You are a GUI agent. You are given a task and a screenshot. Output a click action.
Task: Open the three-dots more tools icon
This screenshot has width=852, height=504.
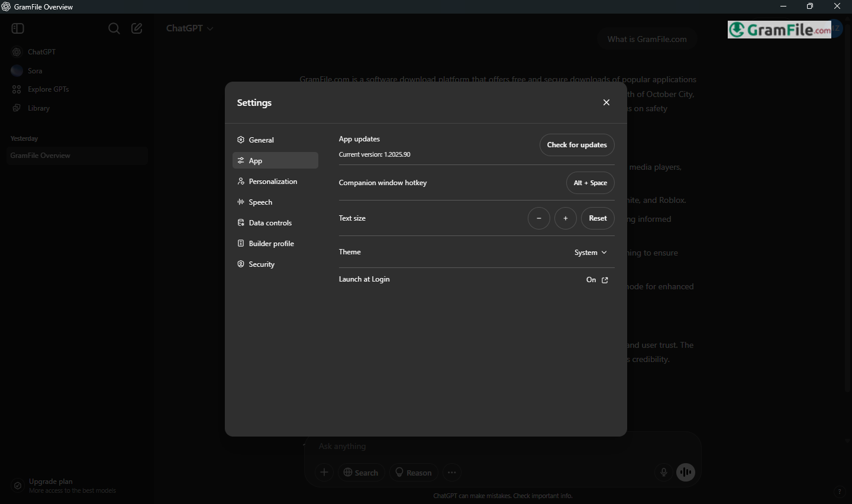pyautogui.click(x=452, y=472)
